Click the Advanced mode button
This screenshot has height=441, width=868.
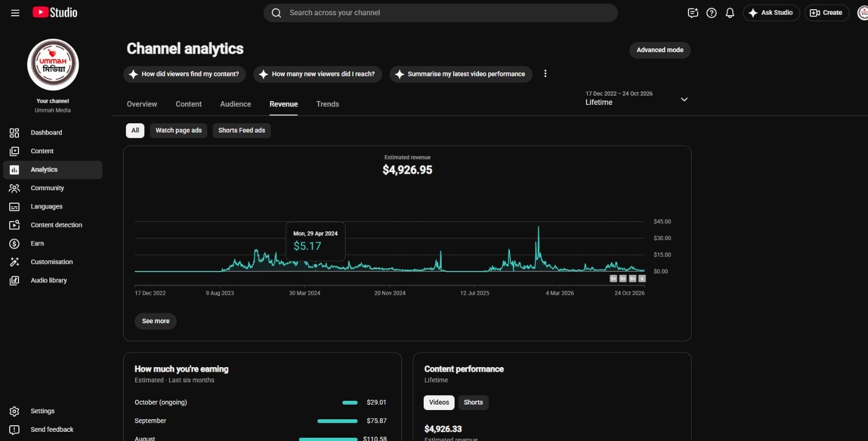pyautogui.click(x=660, y=50)
